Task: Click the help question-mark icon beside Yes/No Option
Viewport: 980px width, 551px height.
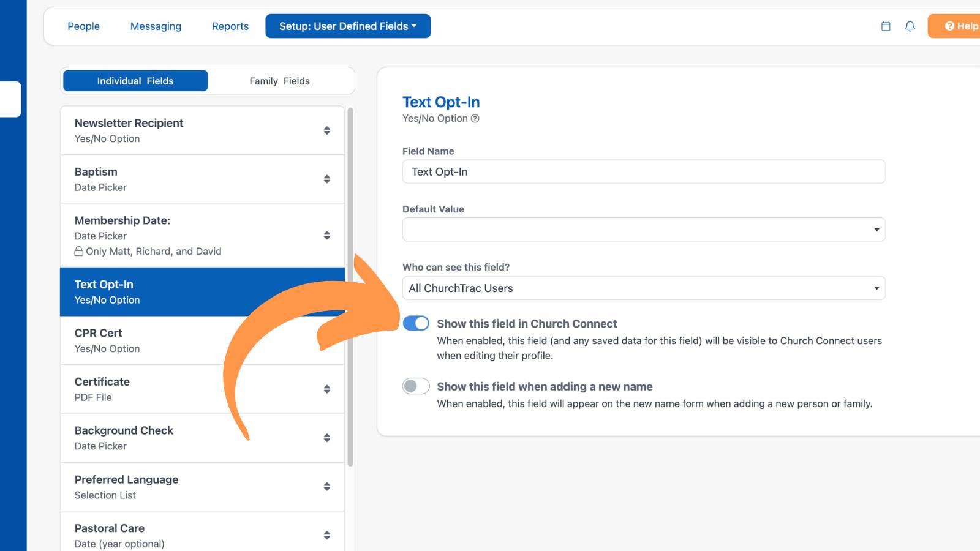Action: tap(475, 119)
